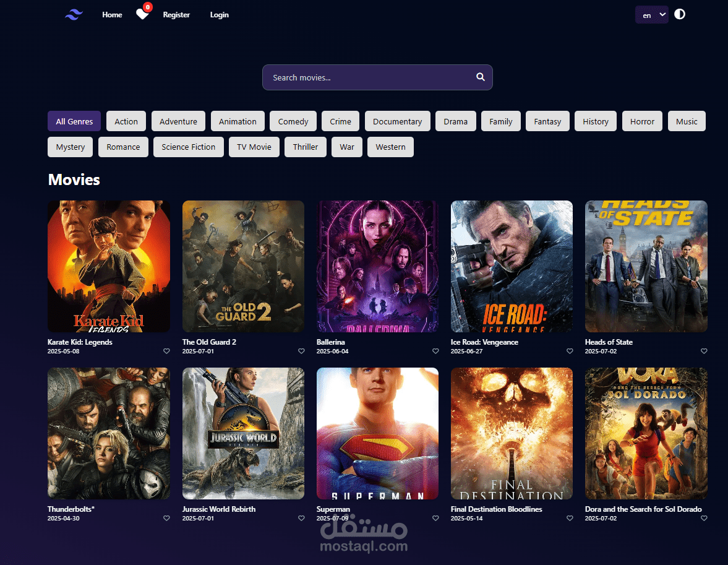Viewport: 728px width, 565px height.
Task: Click the Final Destination Bloodlines title
Action: coord(496,509)
